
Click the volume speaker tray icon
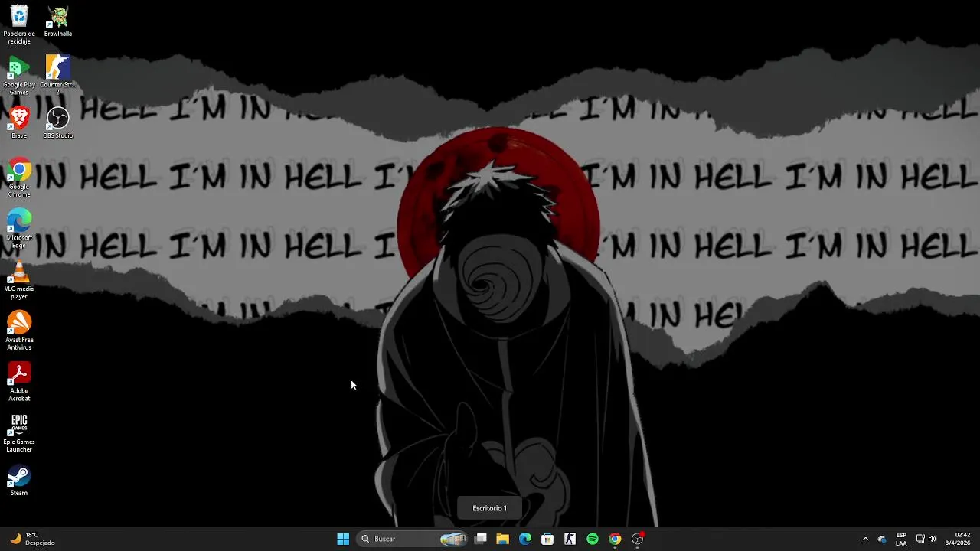pyautogui.click(x=932, y=539)
